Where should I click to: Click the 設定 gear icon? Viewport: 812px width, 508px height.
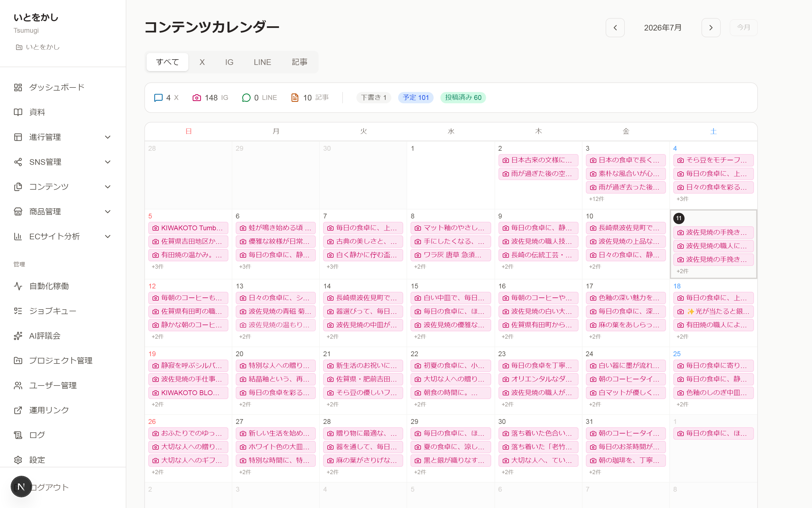18,460
